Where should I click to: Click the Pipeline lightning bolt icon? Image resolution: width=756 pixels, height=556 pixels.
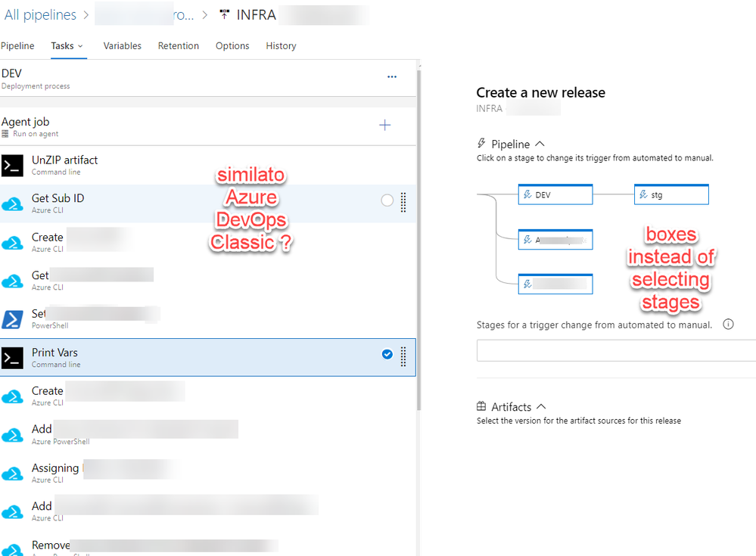(481, 143)
